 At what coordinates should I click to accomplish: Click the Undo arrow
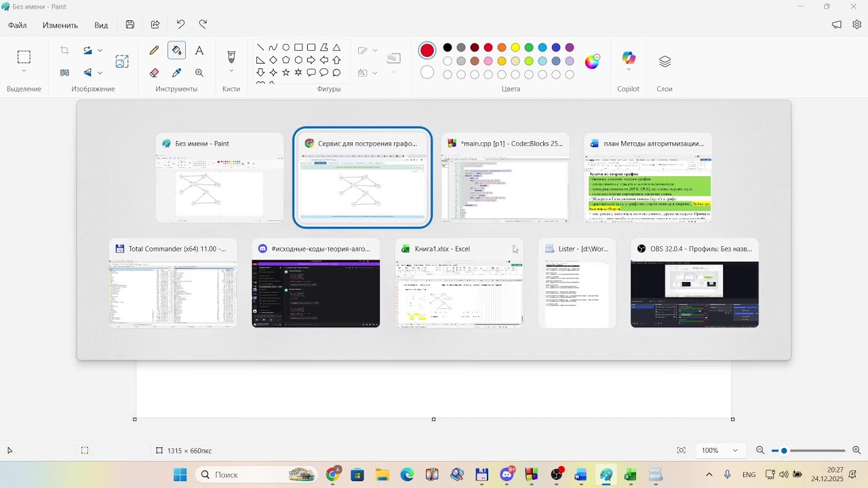[180, 24]
